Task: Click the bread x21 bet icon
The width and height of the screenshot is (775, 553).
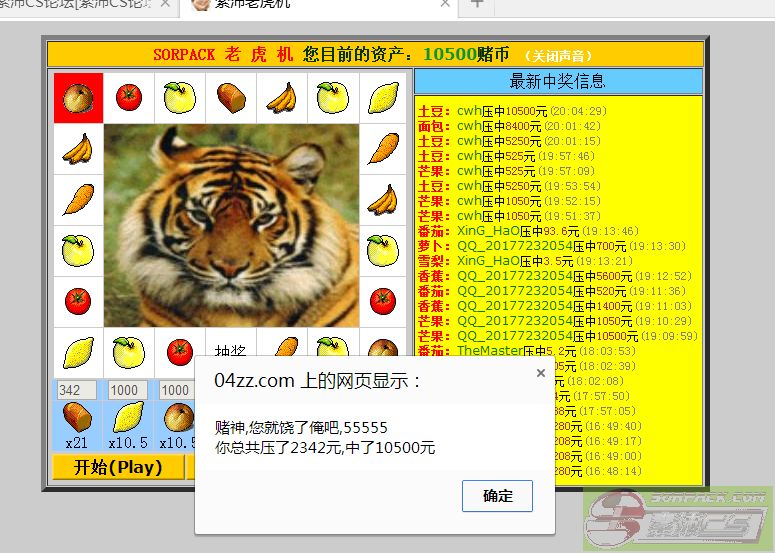Action: click(77, 416)
